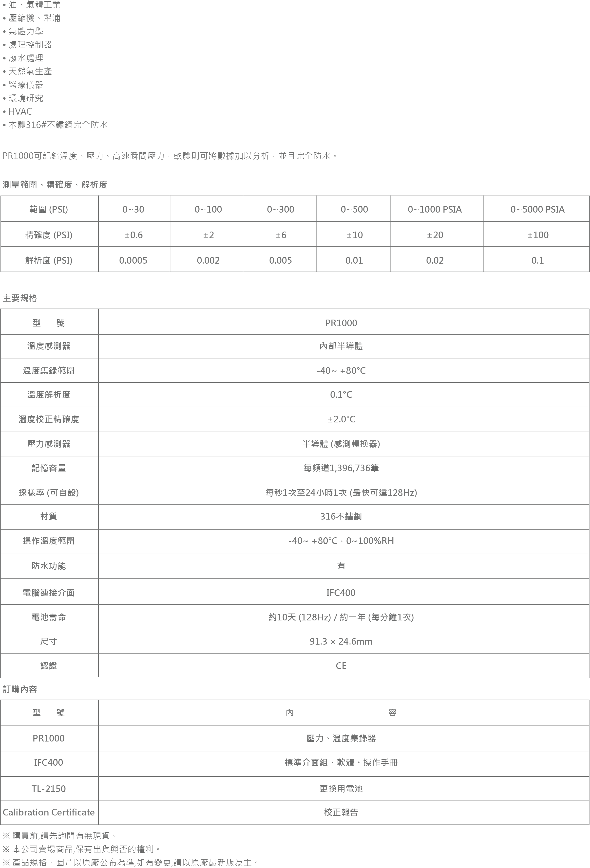Click the 每頻道1,396,736筆 memory value
Image resolution: width=590 pixels, height=868 pixels.
click(341, 468)
